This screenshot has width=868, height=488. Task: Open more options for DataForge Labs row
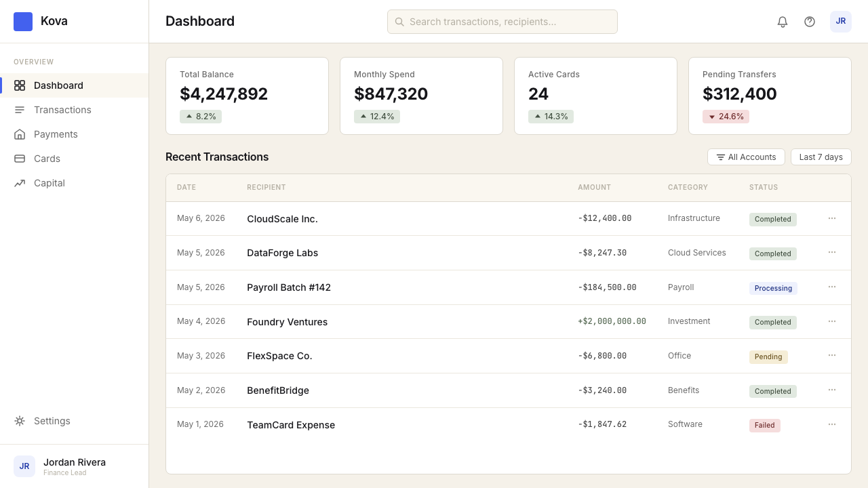832,252
